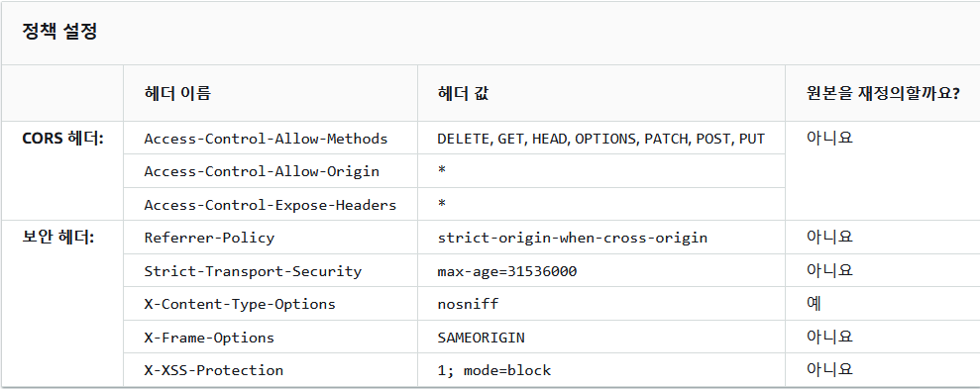Select the 헤더 값 column header
The width and height of the screenshot is (980, 389).
[463, 94]
